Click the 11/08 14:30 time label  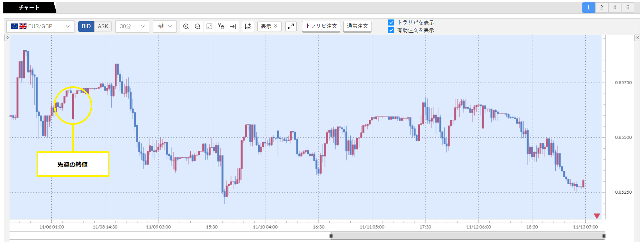pyautogui.click(x=105, y=227)
